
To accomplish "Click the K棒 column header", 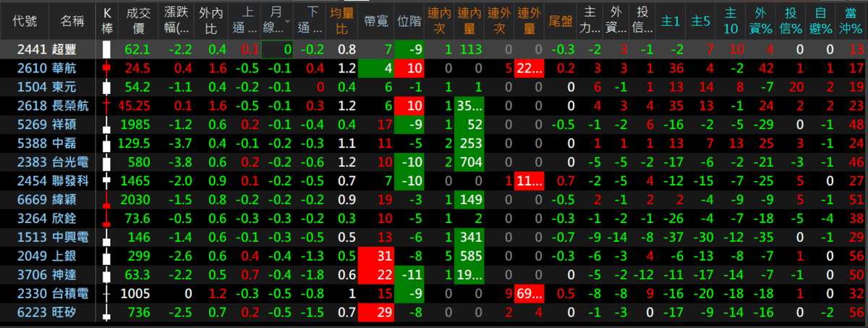I will point(107,21).
